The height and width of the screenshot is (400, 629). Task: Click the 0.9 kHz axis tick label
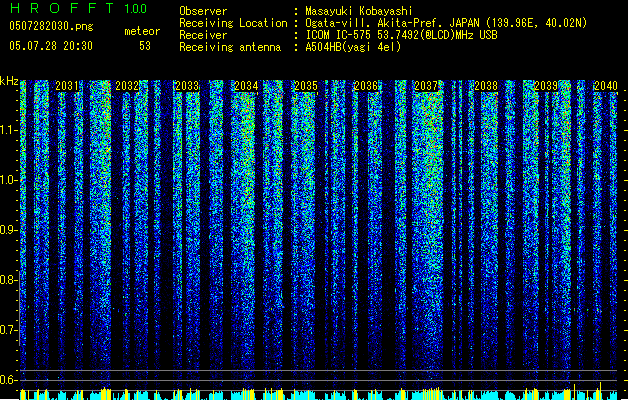[8, 230]
